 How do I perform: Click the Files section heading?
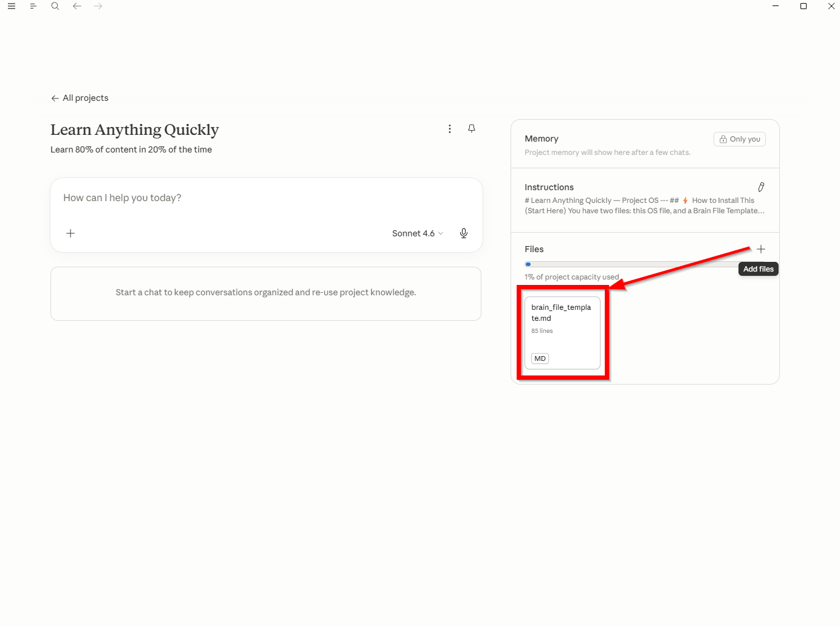pos(534,249)
